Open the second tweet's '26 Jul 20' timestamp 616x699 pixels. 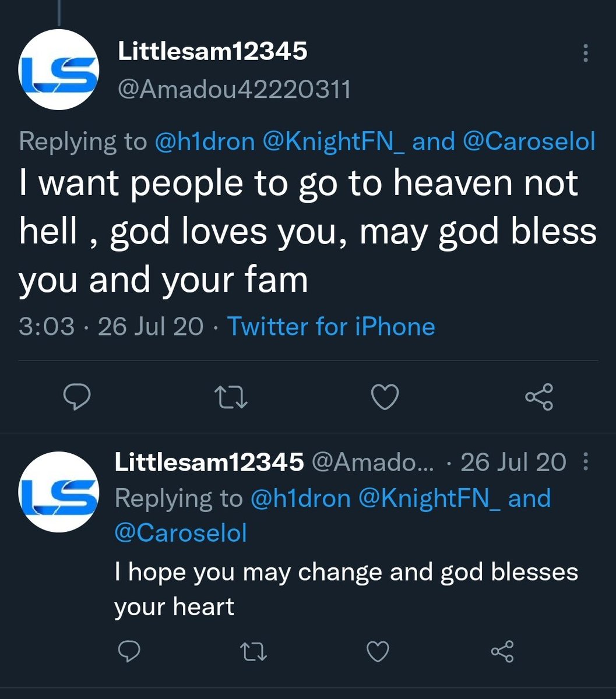click(x=513, y=463)
